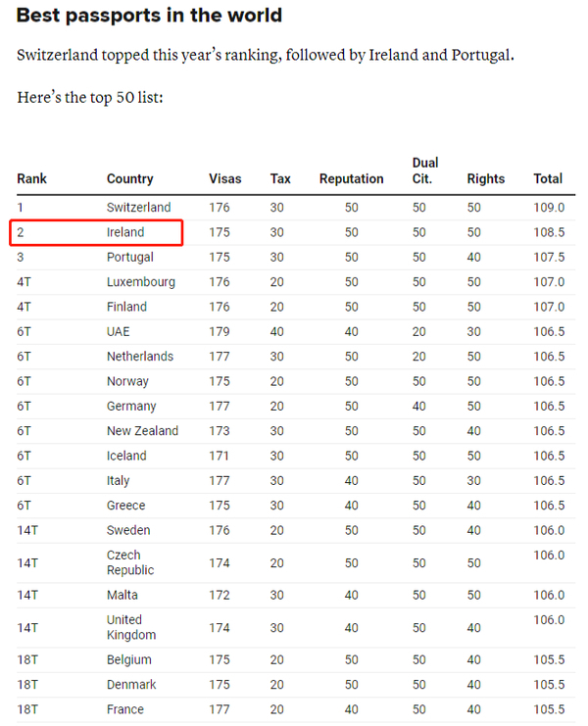Select the Luxembourg table row
The height and width of the screenshot is (726, 588).
[296, 282]
